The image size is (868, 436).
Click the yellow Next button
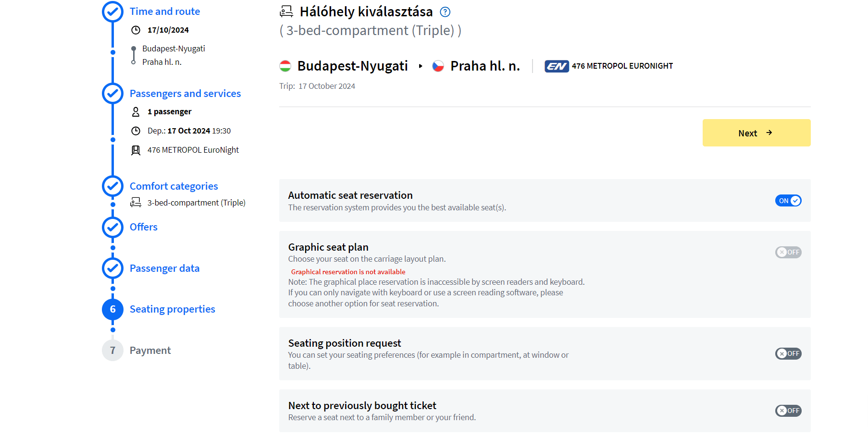pyautogui.click(x=756, y=133)
